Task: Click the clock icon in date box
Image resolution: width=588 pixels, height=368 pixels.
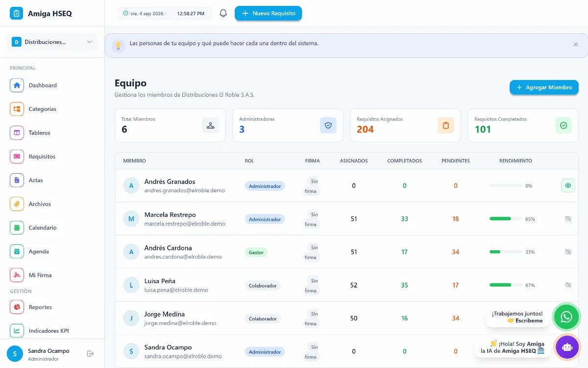Action: (125, 13)
